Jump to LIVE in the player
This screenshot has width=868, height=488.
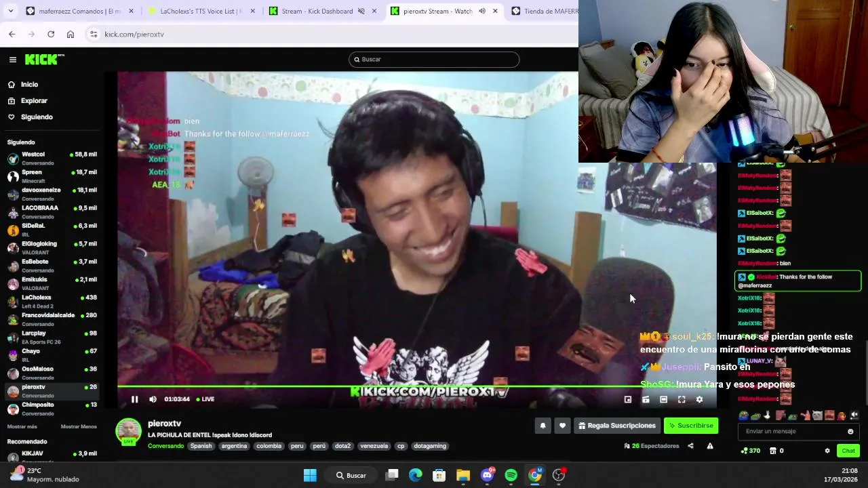point(205,399)
